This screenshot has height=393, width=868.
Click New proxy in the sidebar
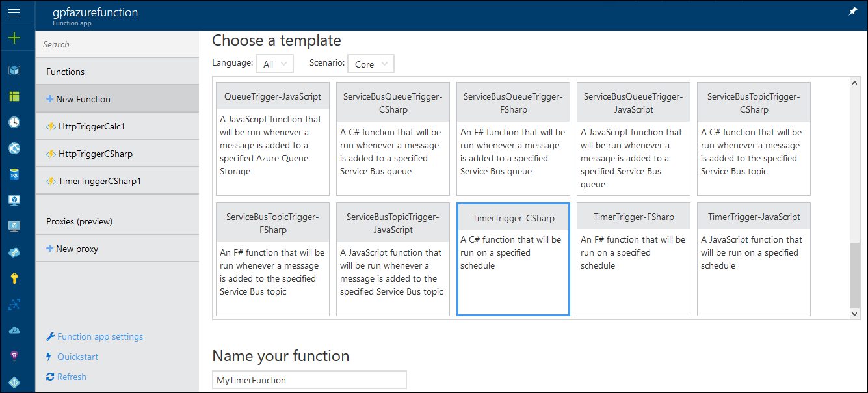pyautogui.click(x=118, y=249)
